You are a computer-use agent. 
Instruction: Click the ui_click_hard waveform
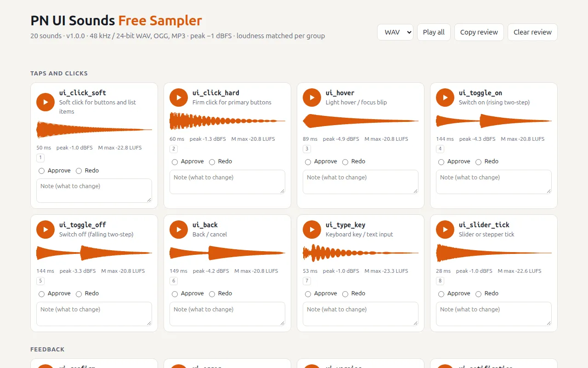(x=227, y=121)
